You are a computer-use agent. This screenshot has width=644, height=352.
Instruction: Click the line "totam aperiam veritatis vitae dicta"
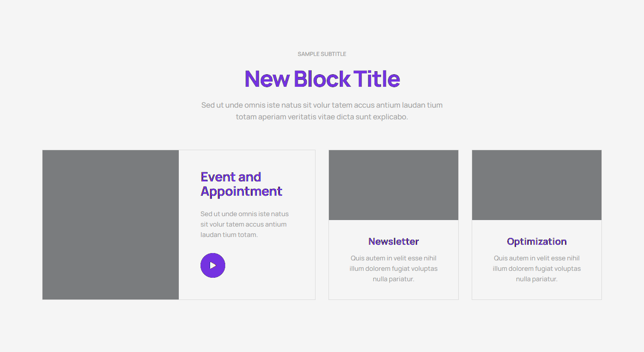coord(322,117)
